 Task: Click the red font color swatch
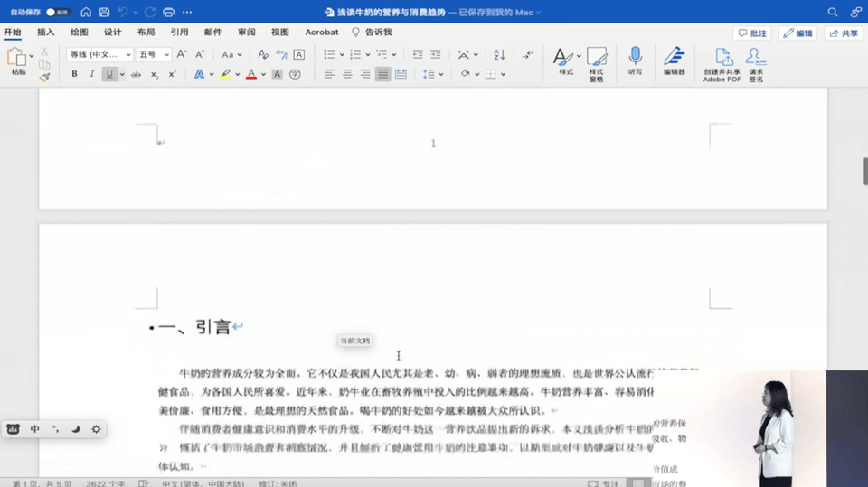coord(251,75)
